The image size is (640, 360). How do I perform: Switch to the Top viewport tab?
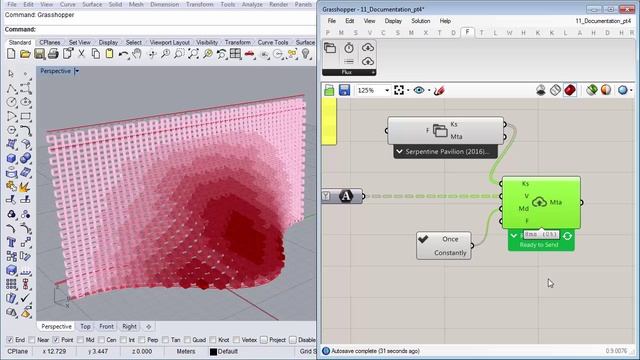coord(85,327)
